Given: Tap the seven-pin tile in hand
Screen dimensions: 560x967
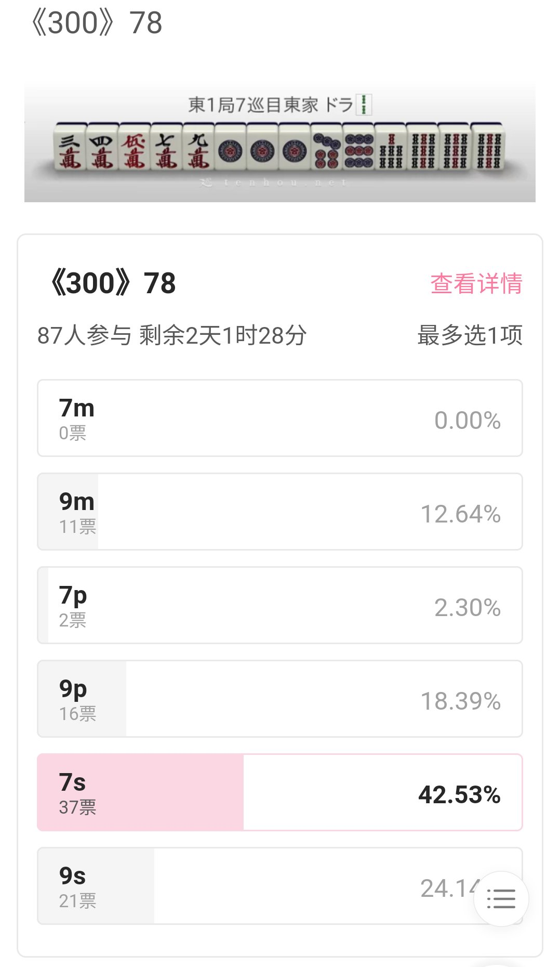Looking at the screenshot, I should [x=326, y=148].
